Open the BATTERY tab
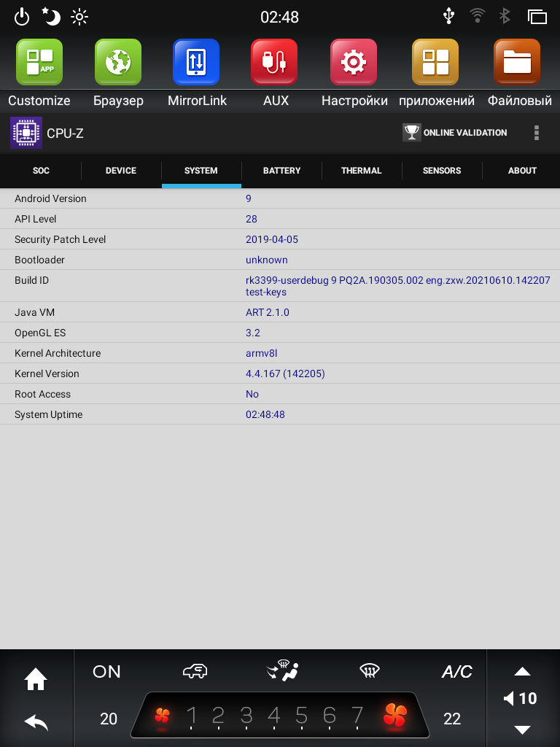The image size is (560, 747). coord(282,171)
